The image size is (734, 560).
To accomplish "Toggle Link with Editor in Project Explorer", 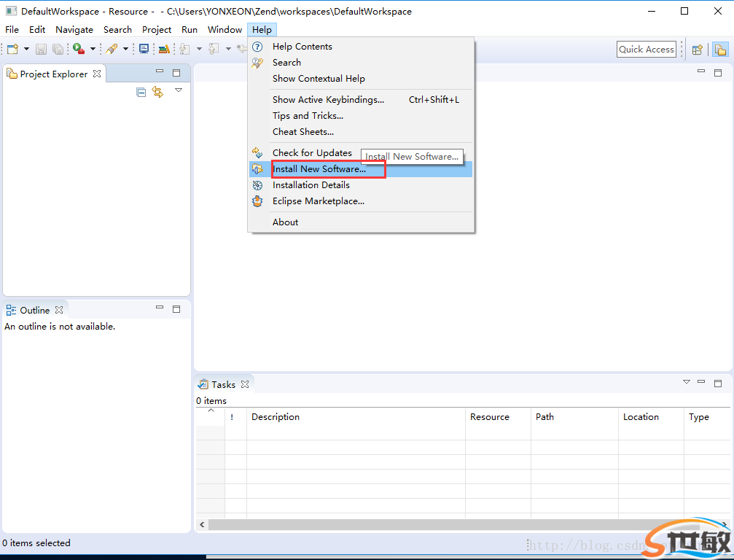I will click(157, 92).
